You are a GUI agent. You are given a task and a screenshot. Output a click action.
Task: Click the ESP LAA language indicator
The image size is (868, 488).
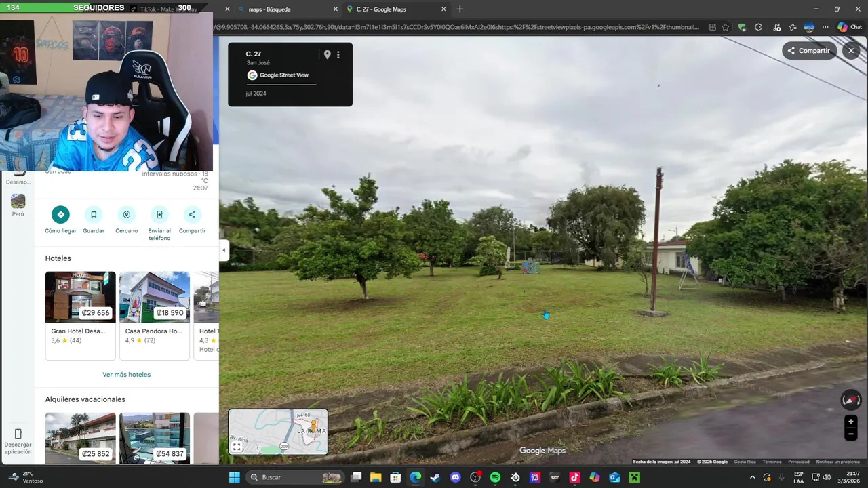tap(799, 477)
